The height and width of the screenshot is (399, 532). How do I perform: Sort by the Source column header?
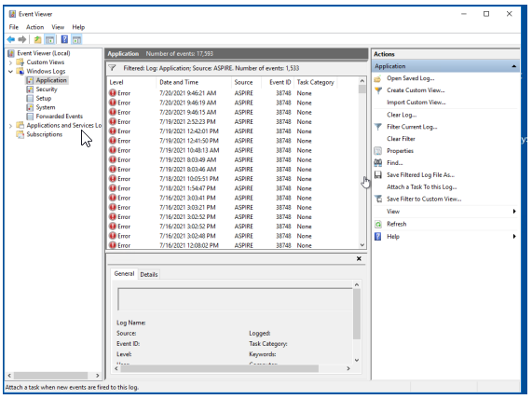tap(246, 83)
